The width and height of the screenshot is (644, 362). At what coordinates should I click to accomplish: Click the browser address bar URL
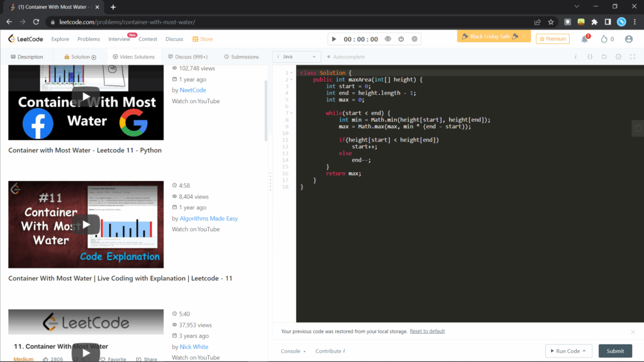click(x=127, y=22)
